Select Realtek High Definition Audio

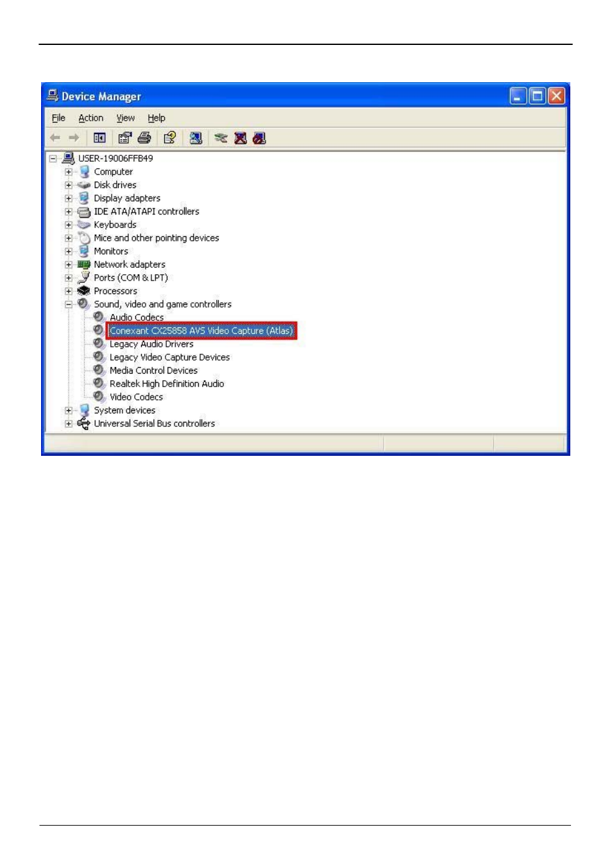coord(166,384)
